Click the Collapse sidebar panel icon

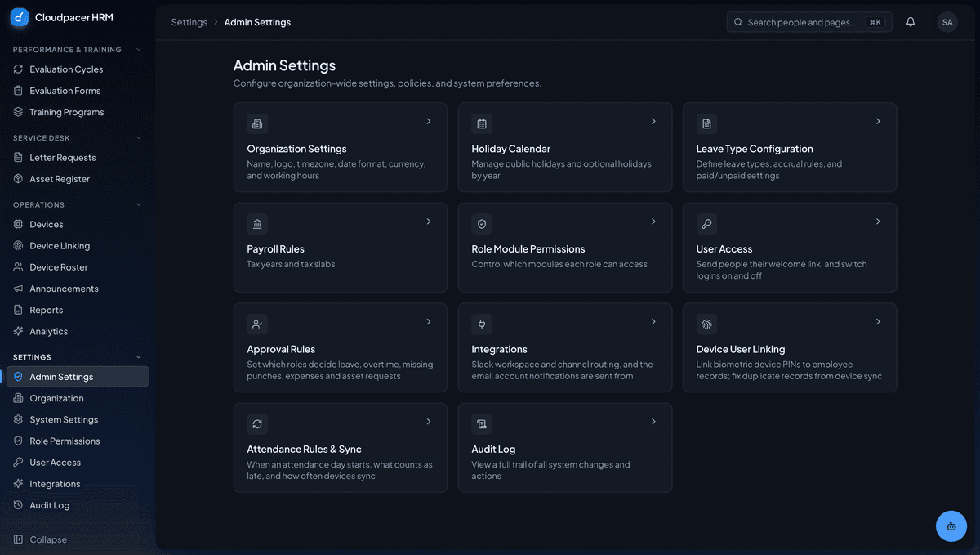pyautogui.click(x=19, y=539)
